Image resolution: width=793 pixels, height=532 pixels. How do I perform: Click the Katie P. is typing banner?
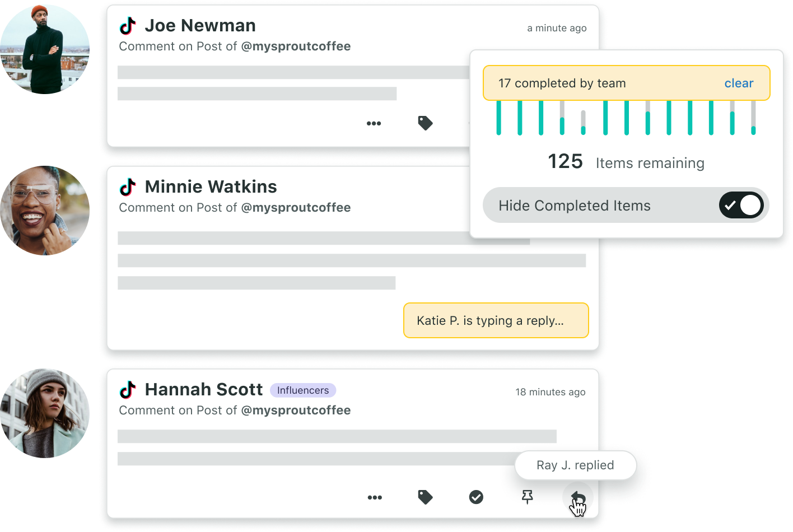(496, 320)
